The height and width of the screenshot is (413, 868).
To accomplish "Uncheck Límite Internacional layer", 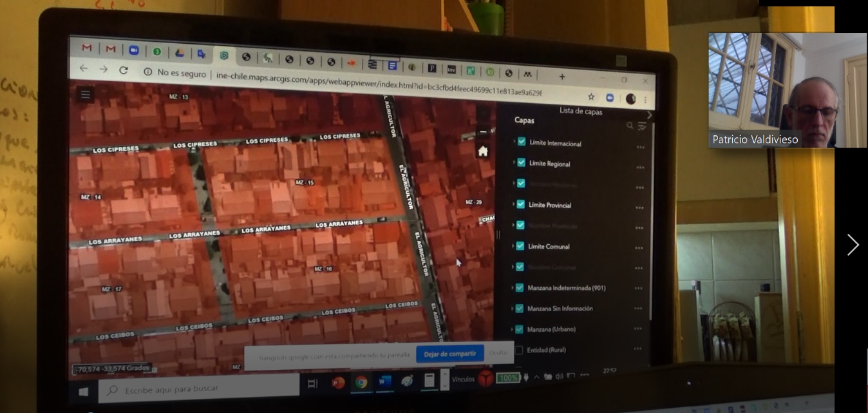I will [x=522, y=142].
